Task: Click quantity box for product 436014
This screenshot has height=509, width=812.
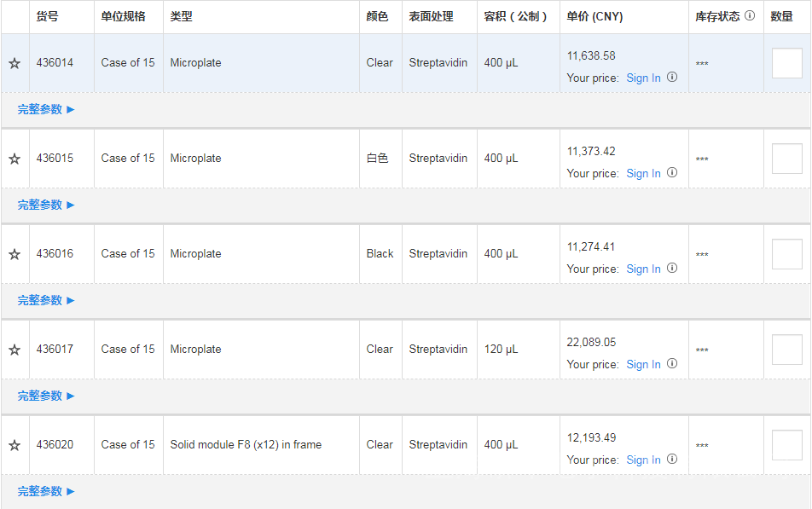Action: point(786,63)
